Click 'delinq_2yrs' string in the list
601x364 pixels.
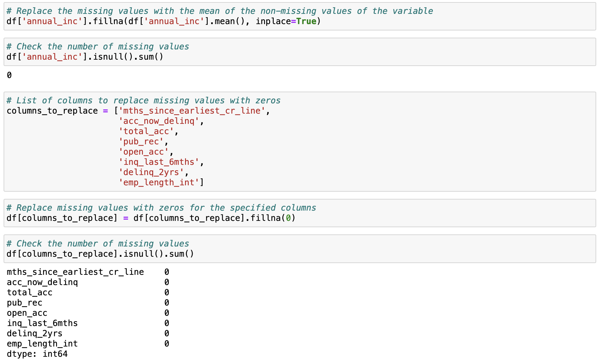(x=151, y=172)
